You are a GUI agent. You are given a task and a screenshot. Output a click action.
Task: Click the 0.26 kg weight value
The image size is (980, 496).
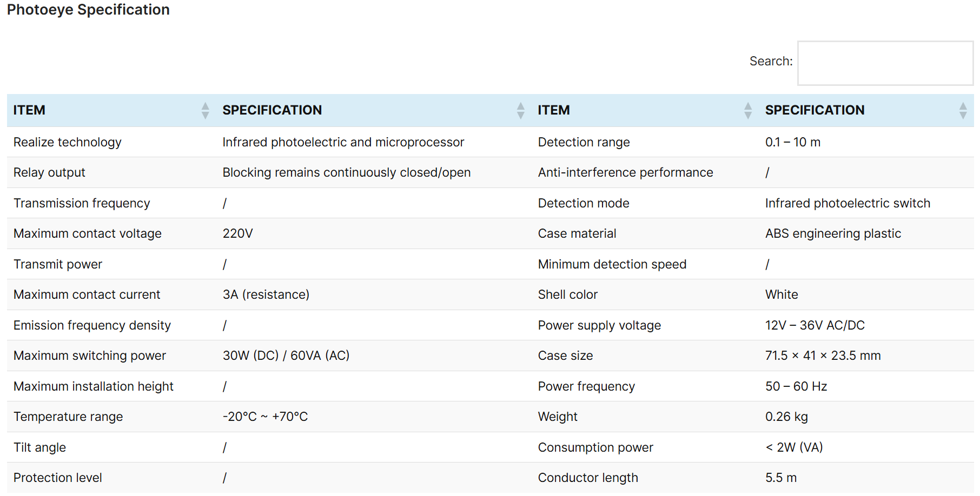tap(786, 417)
